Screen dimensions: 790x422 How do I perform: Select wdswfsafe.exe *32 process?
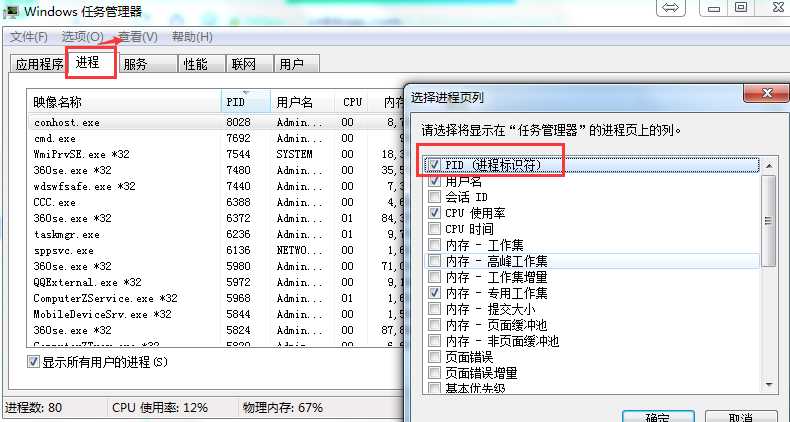pyautogui.click(x=217, y=186)
